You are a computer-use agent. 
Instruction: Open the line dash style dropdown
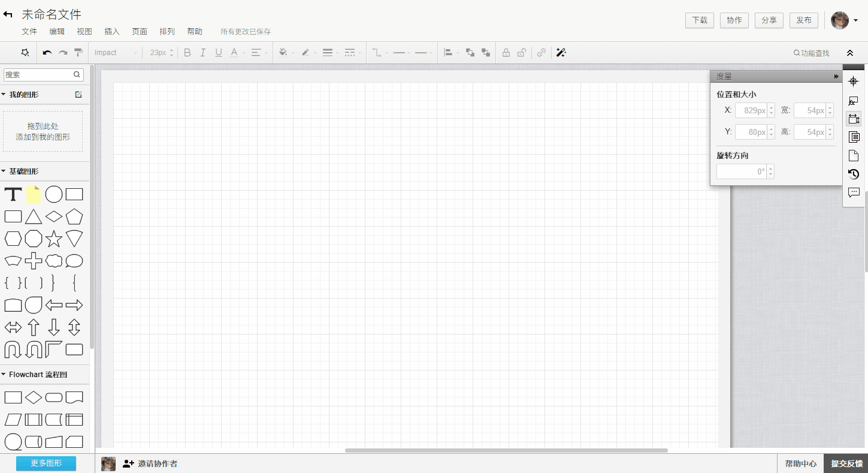coord(353,53)
